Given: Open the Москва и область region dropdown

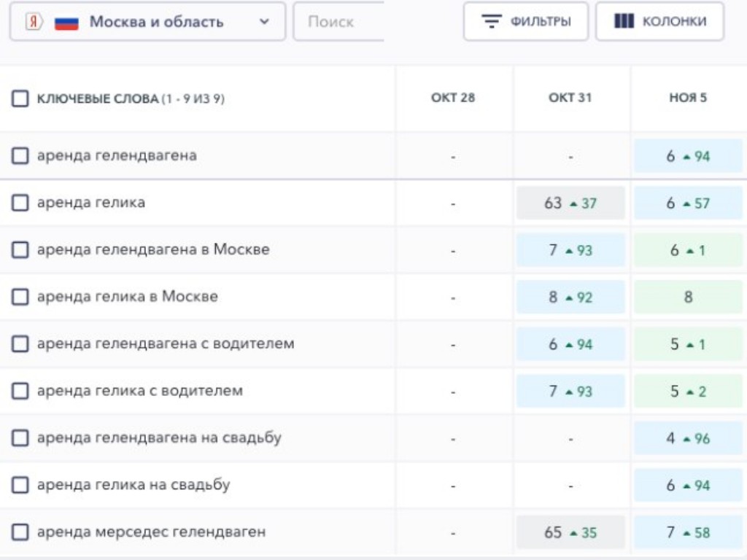Looking at the screenshot, I should (147, 22).
